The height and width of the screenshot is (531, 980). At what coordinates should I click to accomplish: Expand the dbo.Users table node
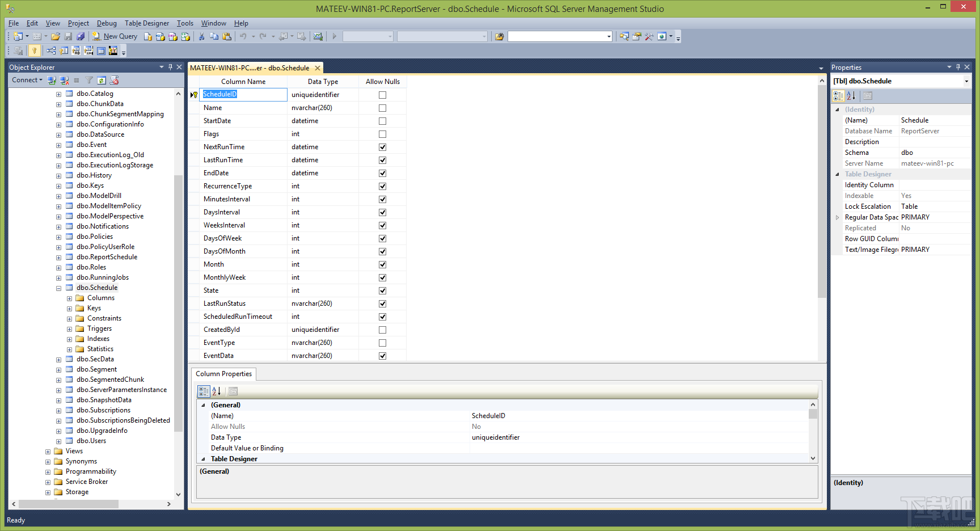pos(58,441)
